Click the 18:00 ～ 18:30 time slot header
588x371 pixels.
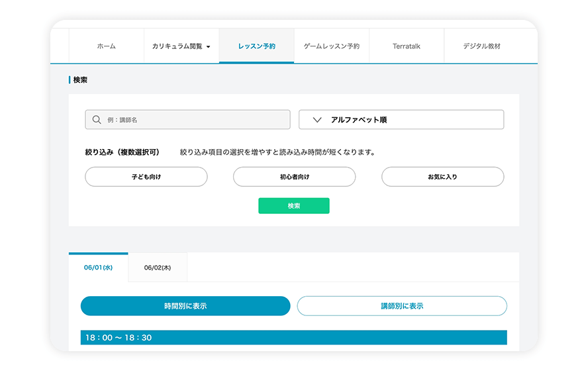click(293, 338)
